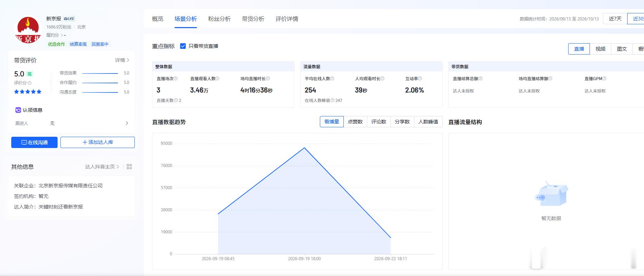Select the 视频 content type tab
Image resolution: width=644 pixels, height=276 pixels.
(600, 49)
